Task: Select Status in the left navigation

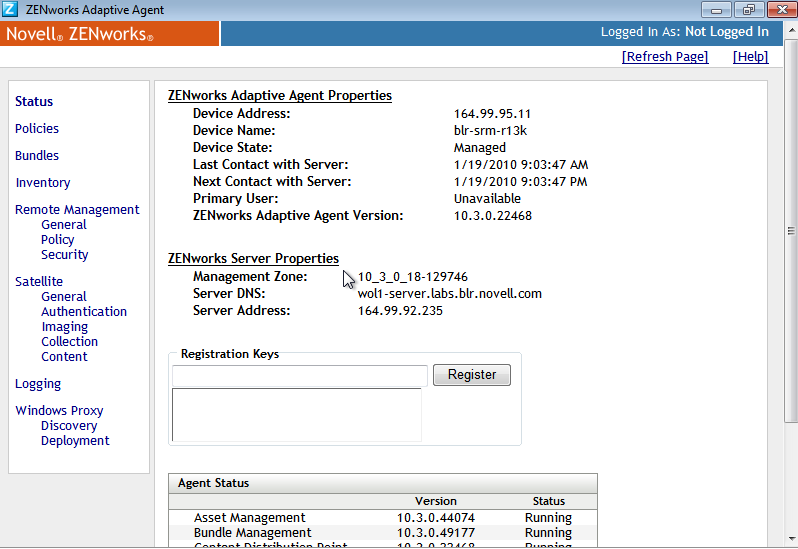Action: tap(34, 101)
